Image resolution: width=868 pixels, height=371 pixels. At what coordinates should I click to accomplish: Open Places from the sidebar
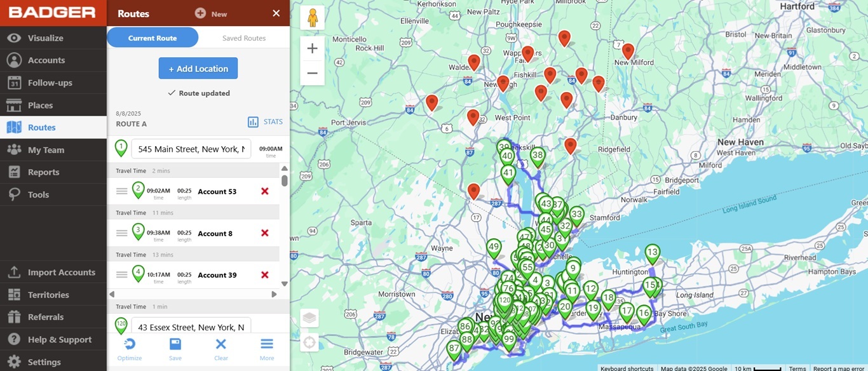coord(53,105)
